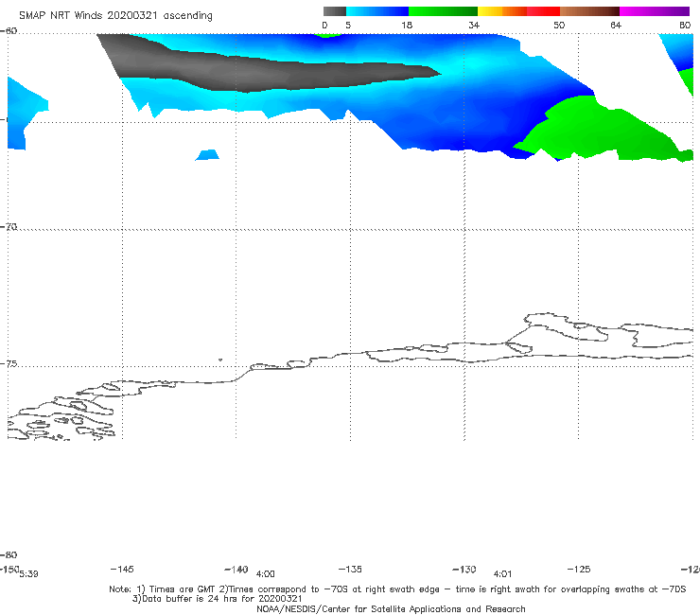Click the longitude label '-125'

579,569
